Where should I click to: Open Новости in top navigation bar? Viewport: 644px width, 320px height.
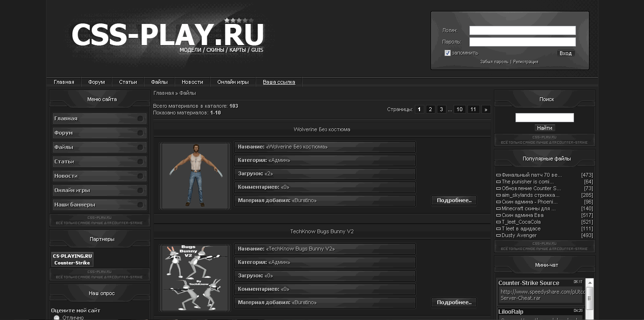point(192,82)
